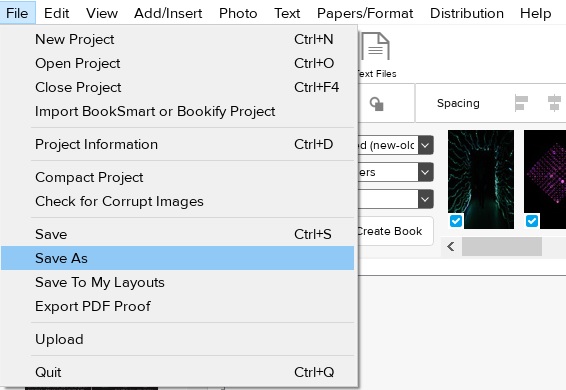
Task: Expand the sort order (new-old) dropdown
Action: point(426,145)
